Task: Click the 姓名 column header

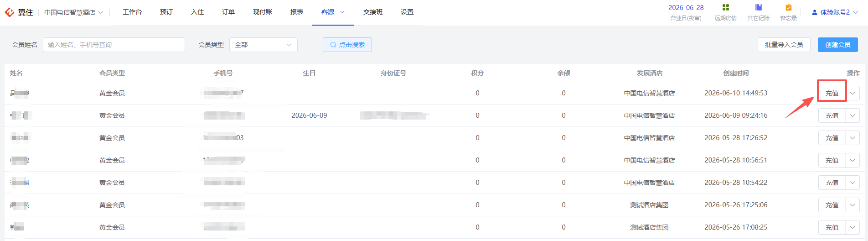Action: (x=16, y=73)
